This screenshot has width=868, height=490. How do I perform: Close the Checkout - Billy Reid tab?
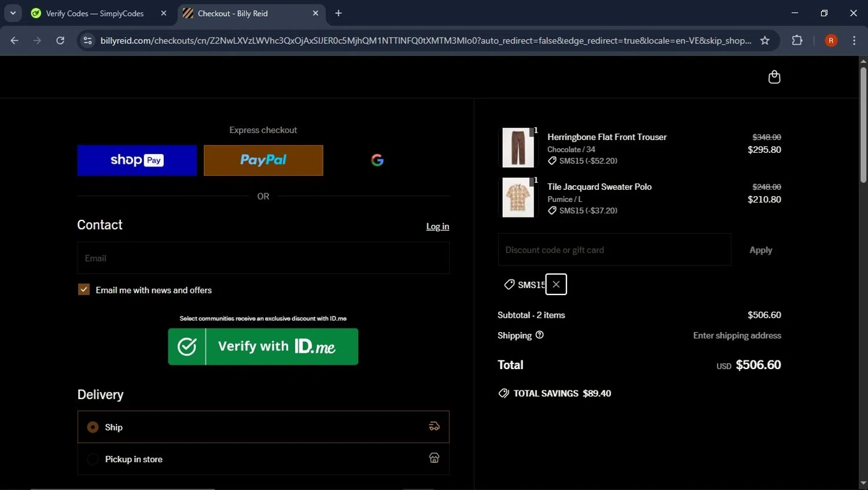pos(315,13)
